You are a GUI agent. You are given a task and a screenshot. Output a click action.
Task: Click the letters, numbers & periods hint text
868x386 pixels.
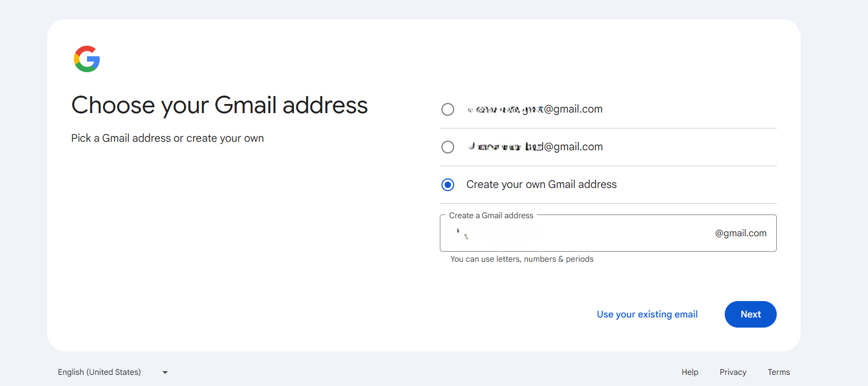(522, 259)
